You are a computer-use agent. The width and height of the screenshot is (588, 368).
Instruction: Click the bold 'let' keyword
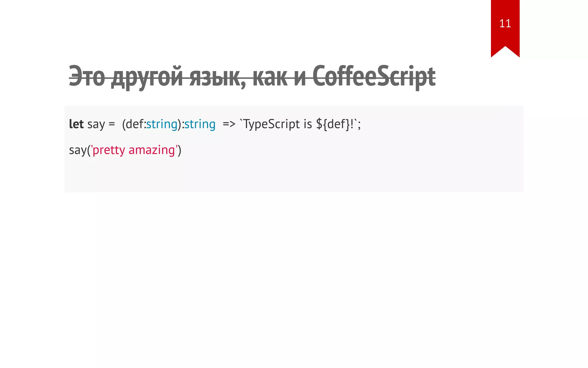76,124
